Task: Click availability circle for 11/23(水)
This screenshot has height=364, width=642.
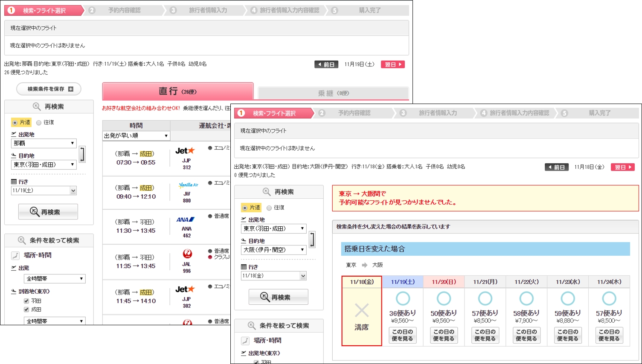Action: 568,298
